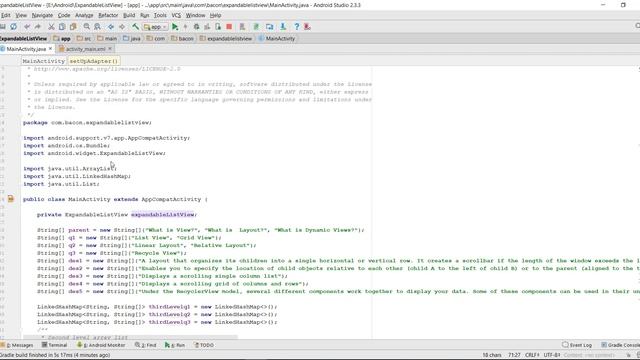The width and height of the screenshot is (640, 360).
Task: Click the Sync project with Gradle icon
Action: coord(256,27)
